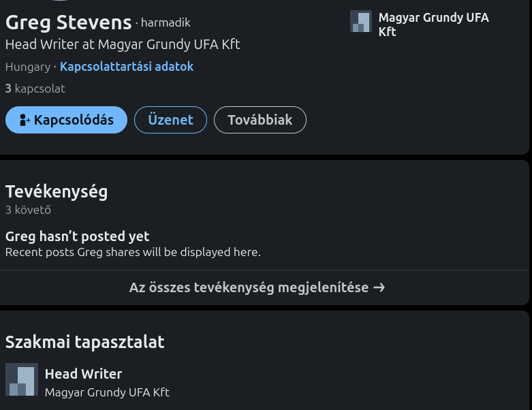Screen dimensions: 532x410
Task: Click 'Recent posts Greg shares' description text
Action: coord(133,252)
